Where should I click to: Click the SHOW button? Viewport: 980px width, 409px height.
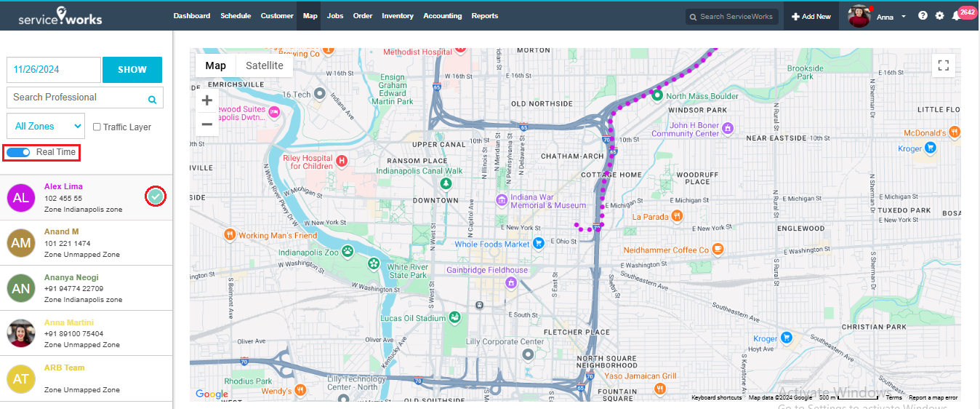pyautogui.click(x=132, y=70)
